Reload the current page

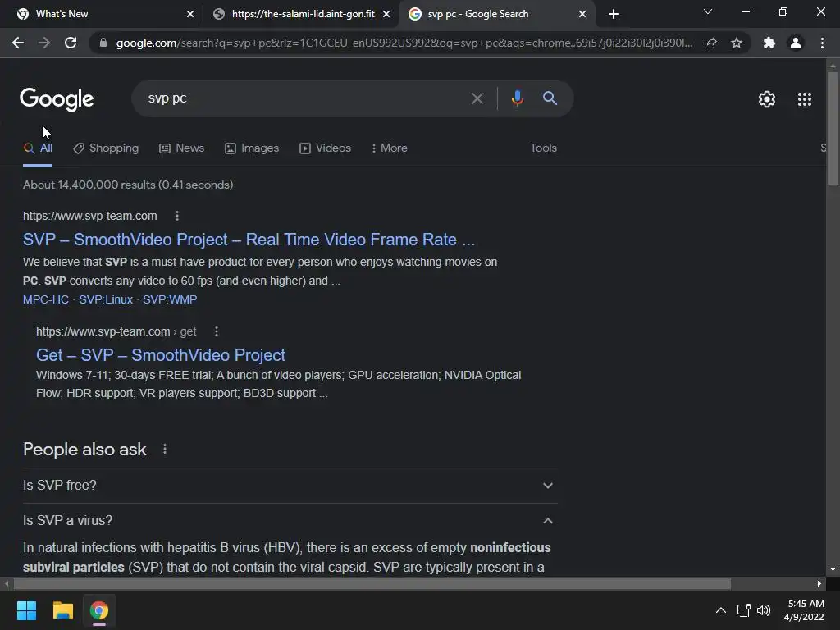pos(71,43)
